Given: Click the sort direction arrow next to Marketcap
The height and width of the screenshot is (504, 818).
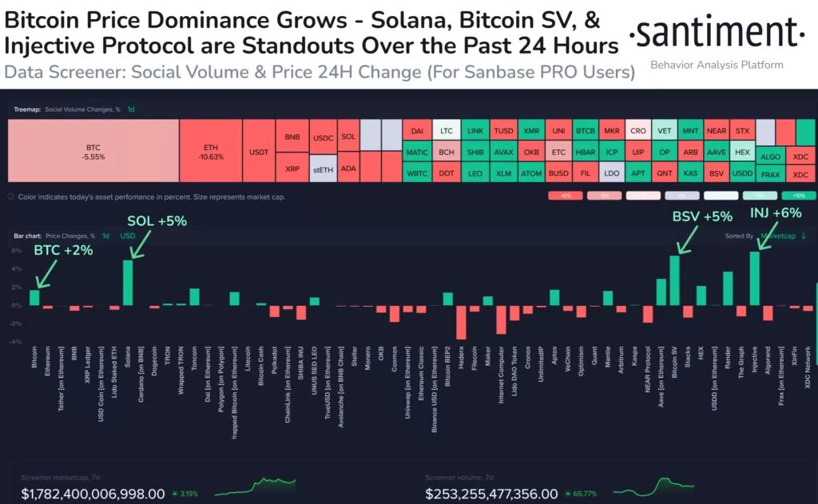Looking at the screenshot, I should point(804,236).
